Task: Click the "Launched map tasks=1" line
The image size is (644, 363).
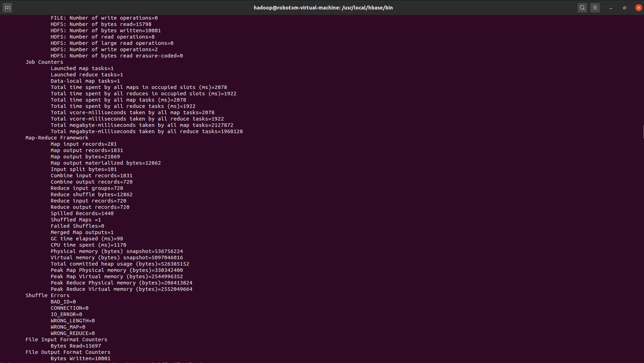Action: 82,68
